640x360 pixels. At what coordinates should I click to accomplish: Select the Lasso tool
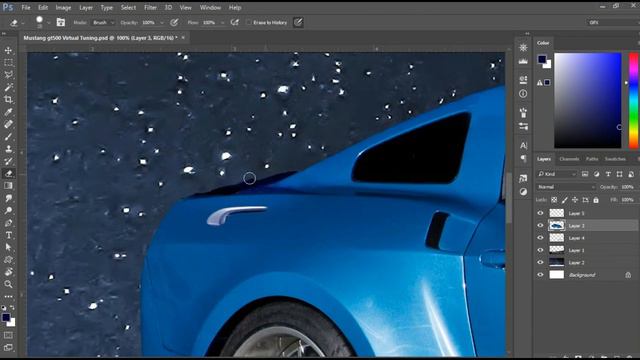(x=8, y=75)
